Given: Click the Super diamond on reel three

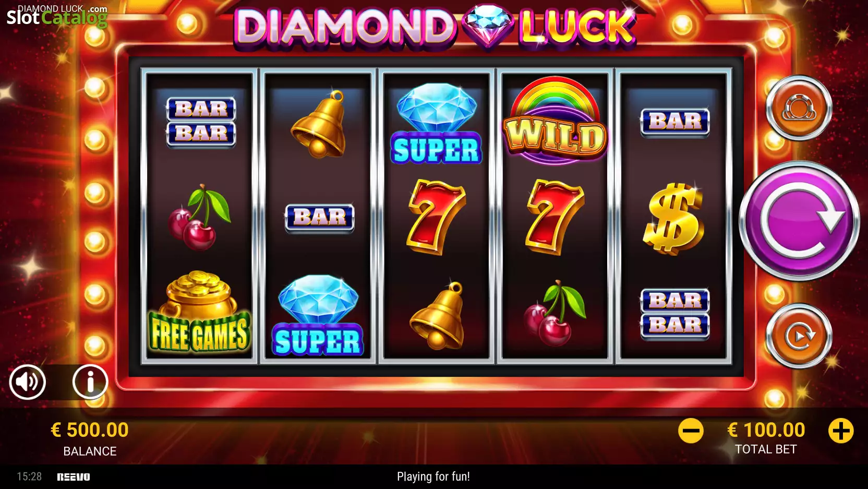Looking at the screenshot, I should pyautogui.click(x=436, y=124).
